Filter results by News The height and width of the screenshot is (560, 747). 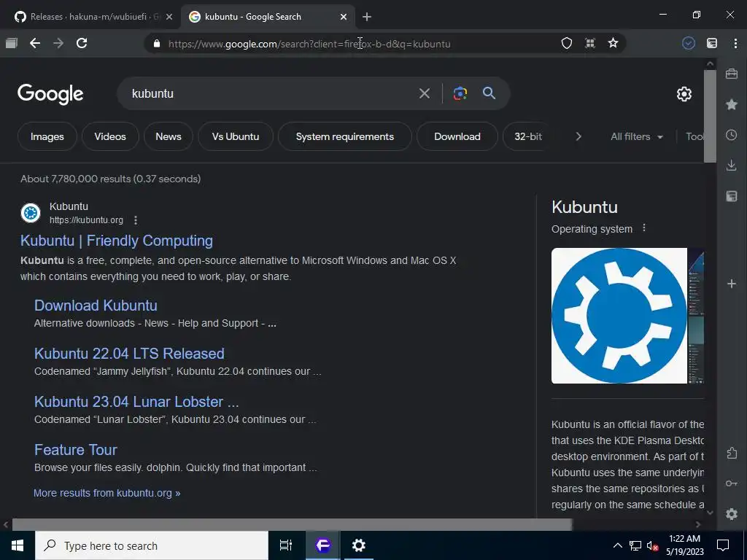169,136
